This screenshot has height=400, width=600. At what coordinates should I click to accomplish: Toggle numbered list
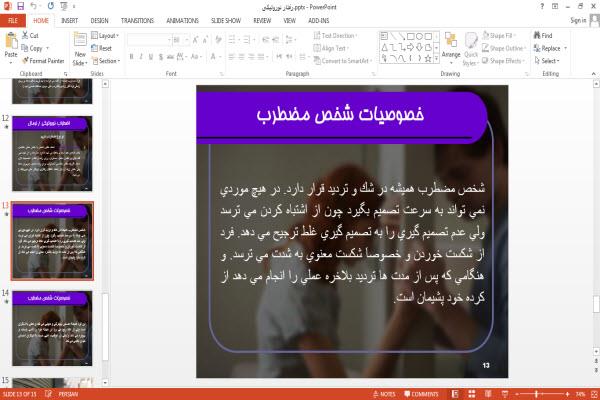(x=248, y=40)
